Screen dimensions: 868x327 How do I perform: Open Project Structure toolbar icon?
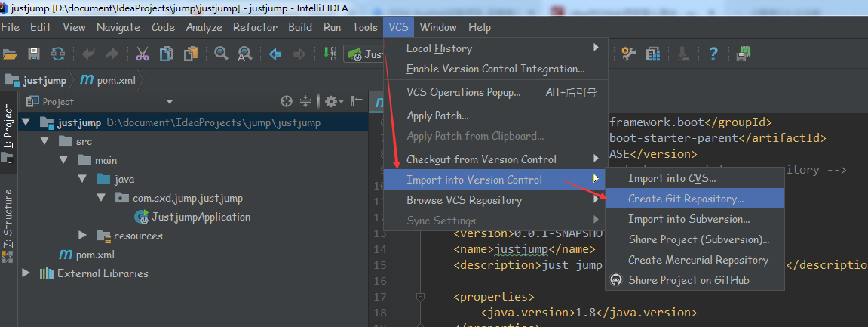point(653,54)
